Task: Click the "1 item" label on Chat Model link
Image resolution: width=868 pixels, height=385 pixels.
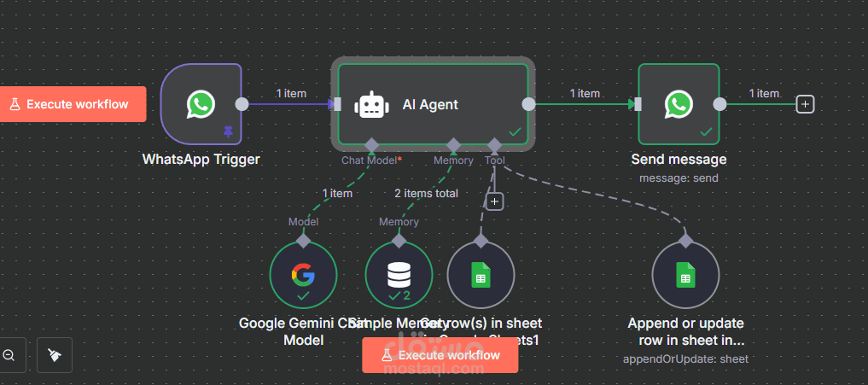Action: click(337, 193)
